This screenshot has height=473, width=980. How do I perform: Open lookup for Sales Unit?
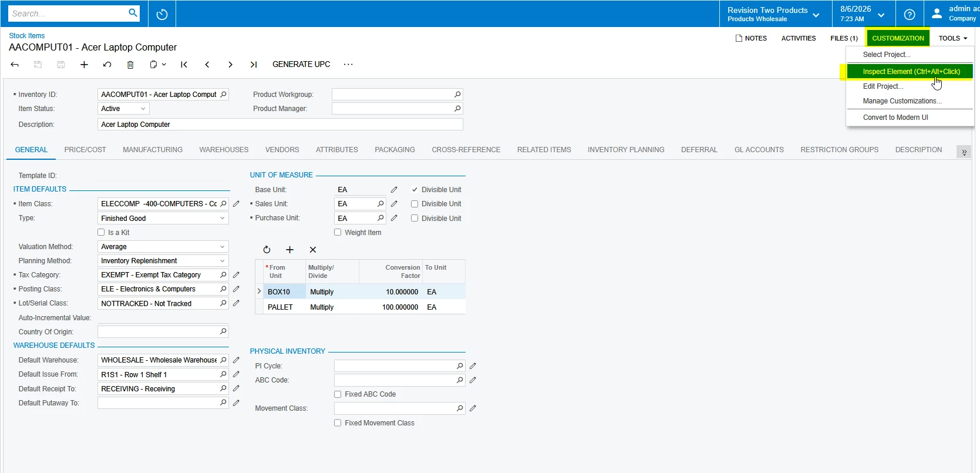point(380,204)
